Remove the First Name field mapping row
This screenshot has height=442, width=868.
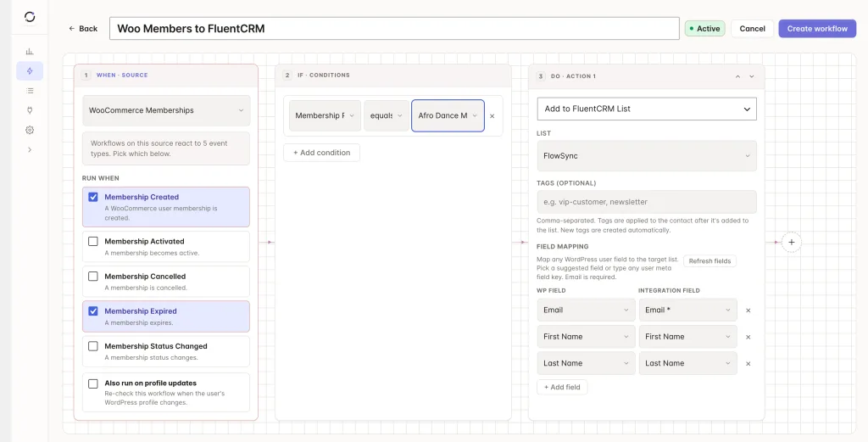coord(748,337)
